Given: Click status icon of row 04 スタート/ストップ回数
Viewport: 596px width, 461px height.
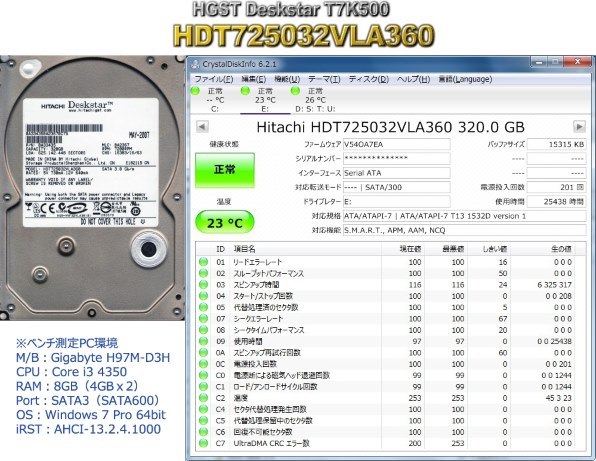Looking at the screenshot, I should 204,296.
